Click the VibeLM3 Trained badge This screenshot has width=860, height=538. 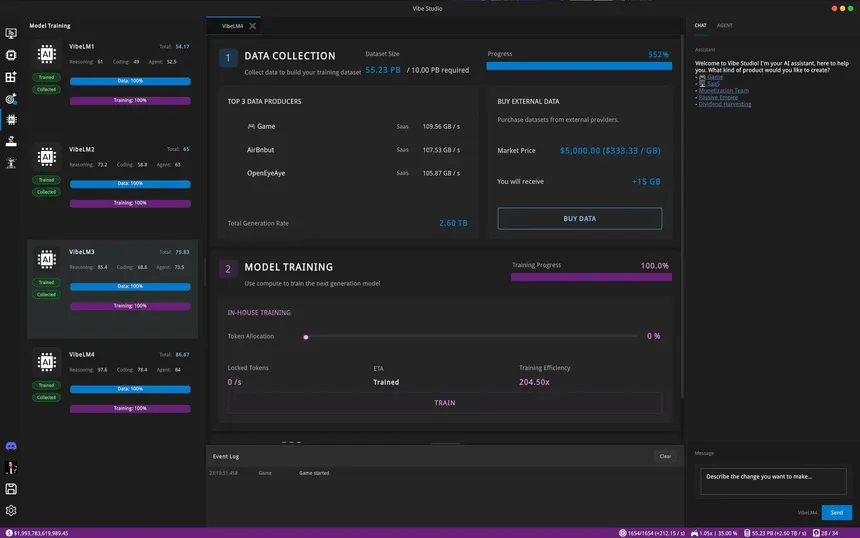(x=46, y=282)
